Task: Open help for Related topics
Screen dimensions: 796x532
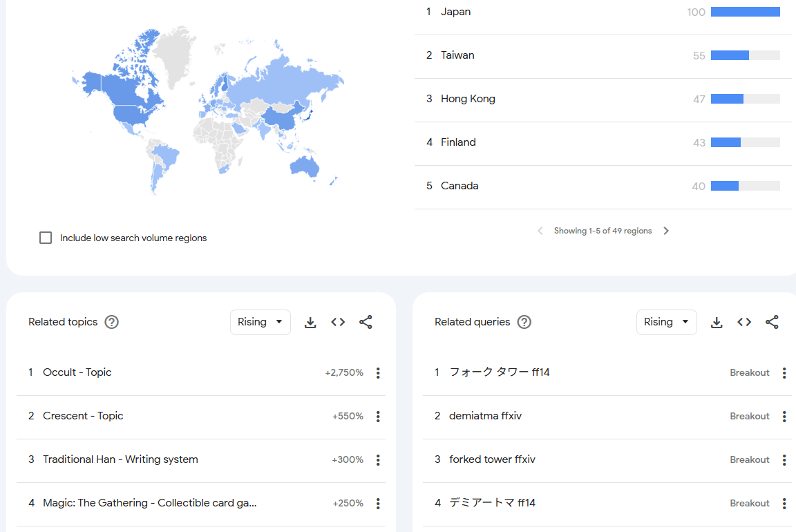Action: pyautogui.click(x=112, y=323)
